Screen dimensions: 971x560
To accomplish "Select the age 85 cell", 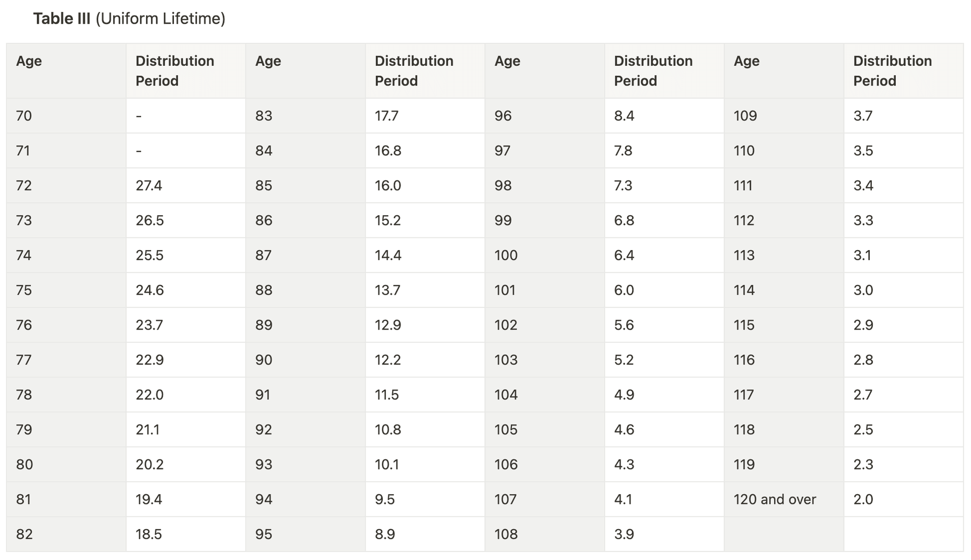I will [263, 185].
